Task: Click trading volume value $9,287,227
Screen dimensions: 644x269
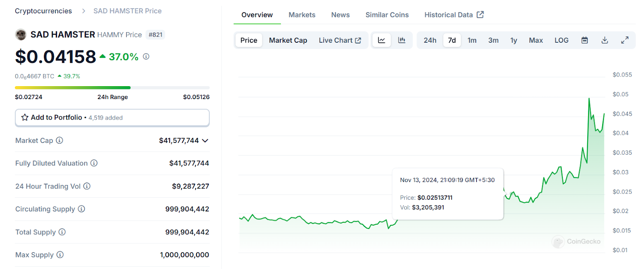Action: click(x=190, y=186)
